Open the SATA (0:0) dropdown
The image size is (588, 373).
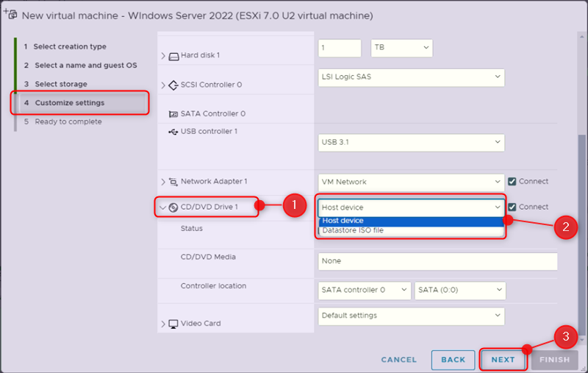tap(460, 291)
